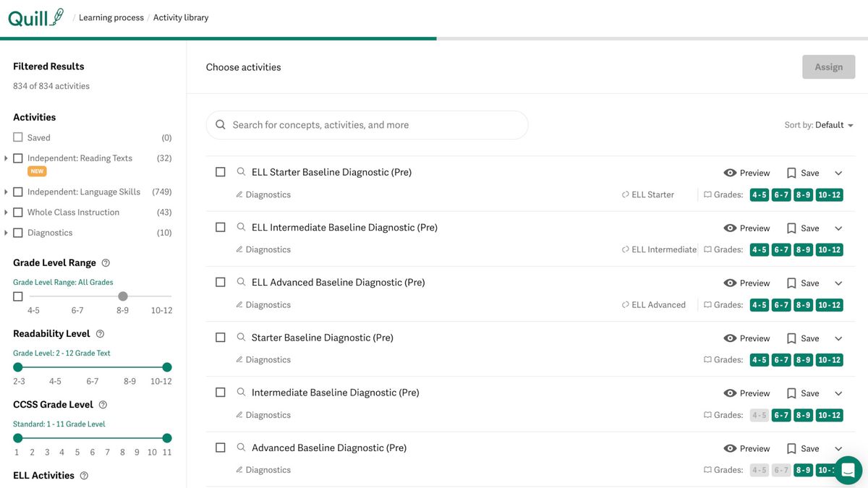The width and height of the screenshot is (868, 488).
Task: Click the Grade Level Range help icon
Action: click(106, 263)
